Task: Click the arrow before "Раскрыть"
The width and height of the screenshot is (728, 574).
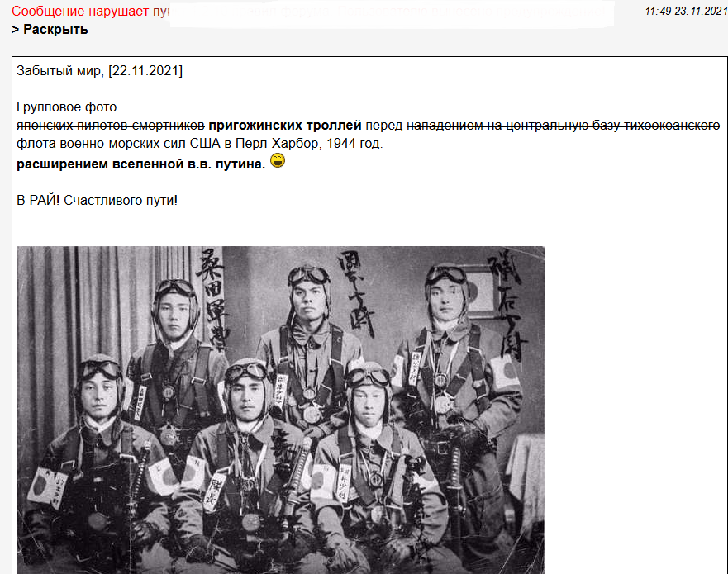Action: click(x=16, y=30)
